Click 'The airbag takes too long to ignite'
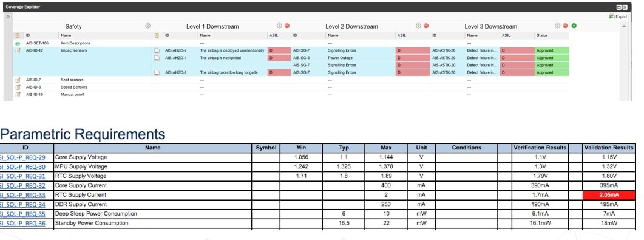The image size is (644, 240). point(229,73)
